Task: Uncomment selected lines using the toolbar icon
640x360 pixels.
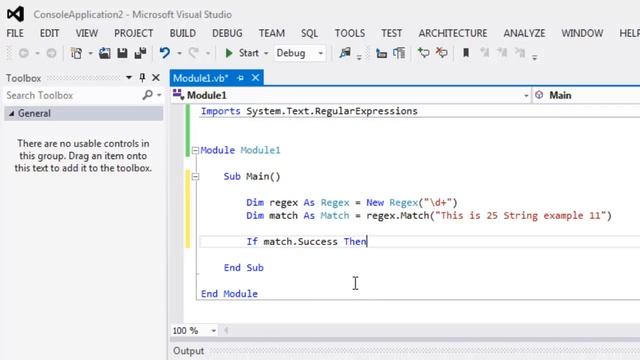Action: 441,53
